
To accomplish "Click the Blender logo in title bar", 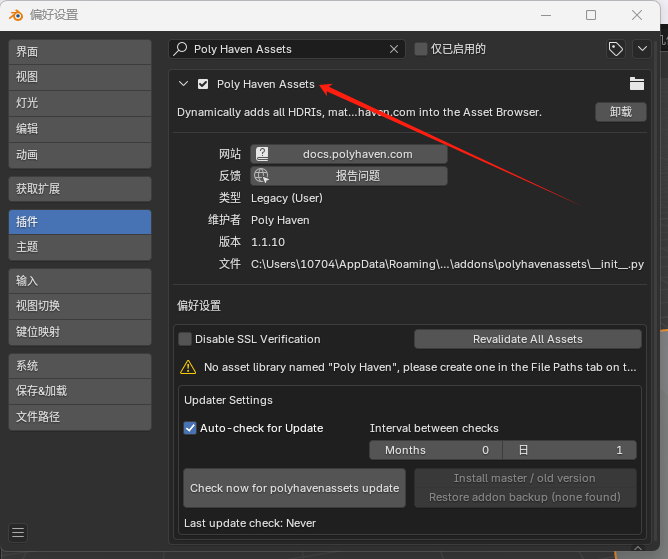I will (16, 15).
